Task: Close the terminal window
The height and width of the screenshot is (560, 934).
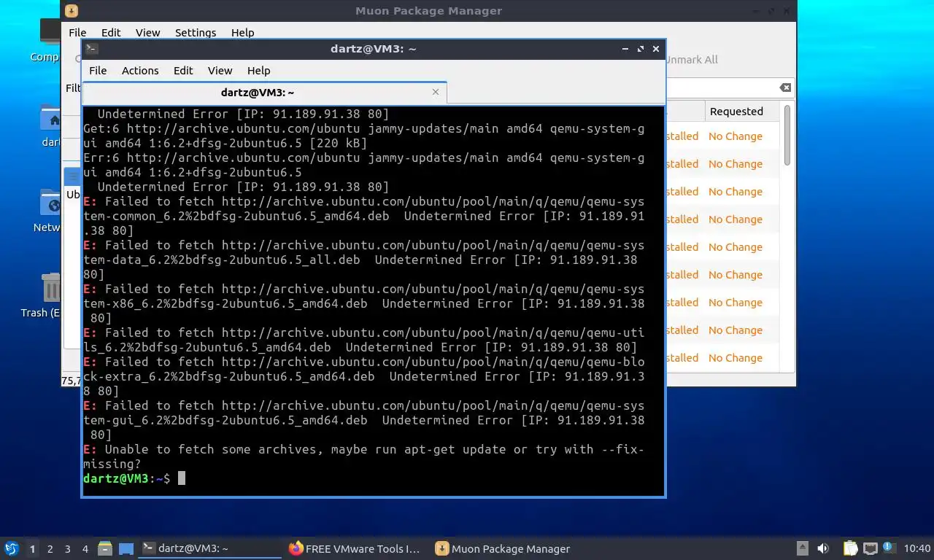Action: pyautogui.click(x=656, y=49)
